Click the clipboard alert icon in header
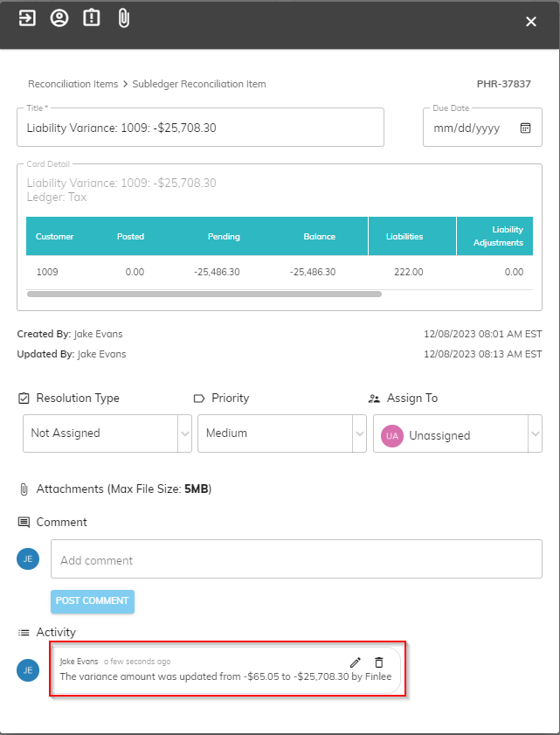Image resolution: width=560 pixels, height=735 pixels. pos(91,18)
